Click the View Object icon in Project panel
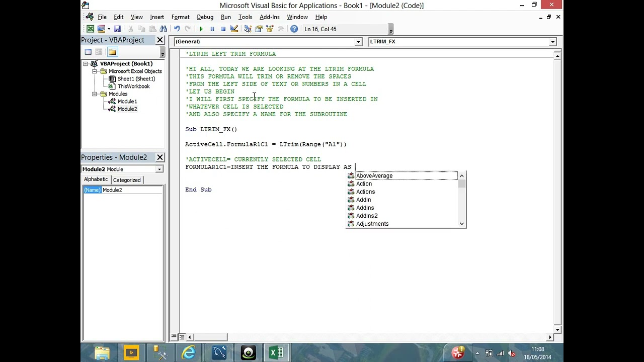 pos(99,52)
